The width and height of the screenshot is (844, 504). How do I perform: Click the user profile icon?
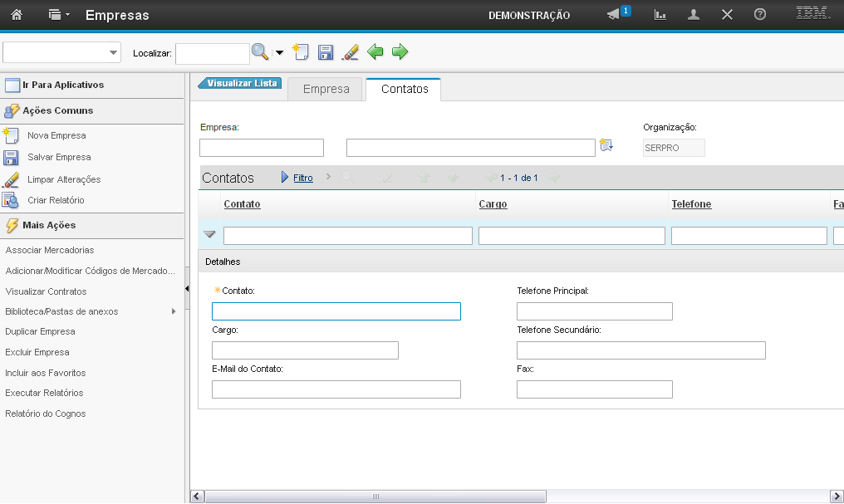point(694,15)
